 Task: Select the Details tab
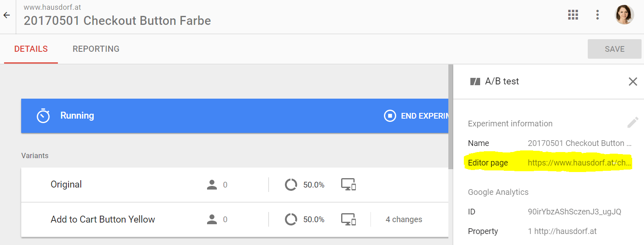(31, 49)
